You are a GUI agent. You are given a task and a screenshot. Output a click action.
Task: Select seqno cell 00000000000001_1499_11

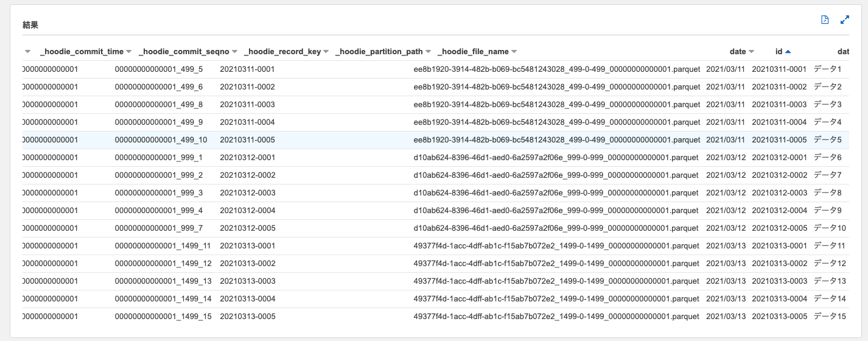pos(163,246)
